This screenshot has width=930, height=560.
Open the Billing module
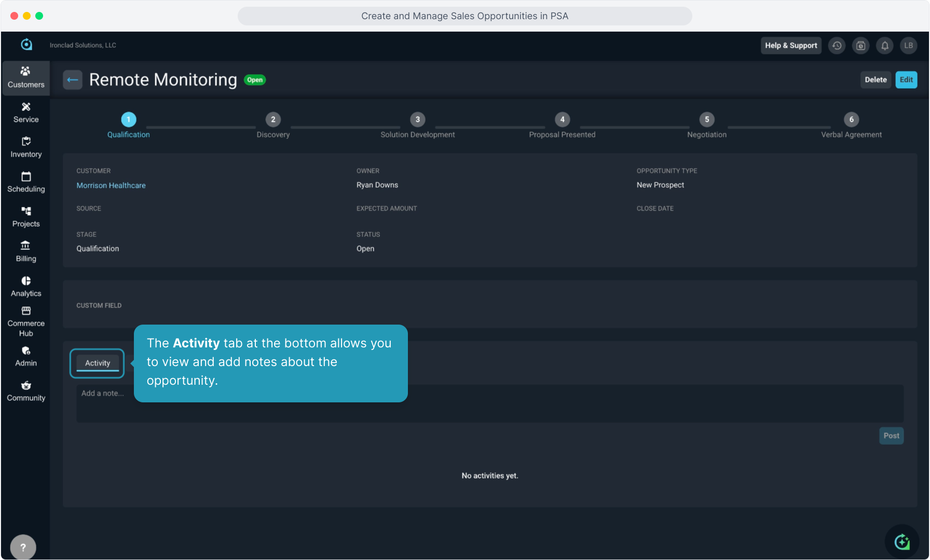point(26,251)
